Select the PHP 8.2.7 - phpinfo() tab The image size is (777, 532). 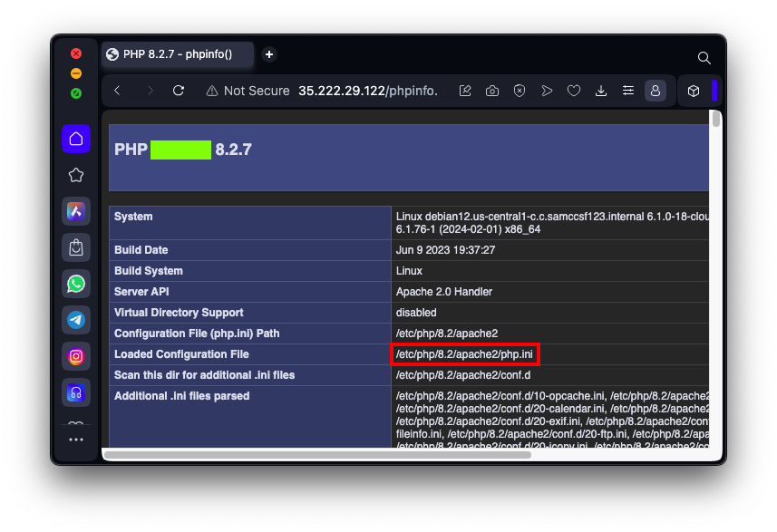(x=178, y=54)
